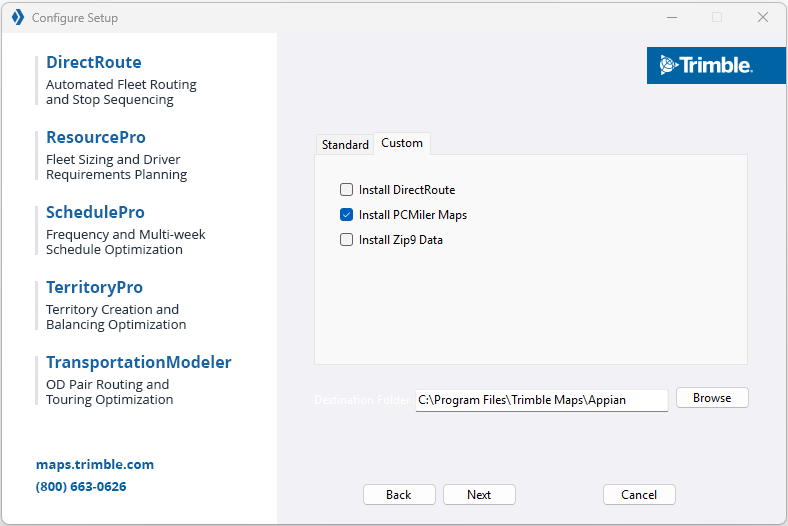The image size is (788, 526).
Task: Click the Trimble logo banner
Action: click(x=716, y=65)
